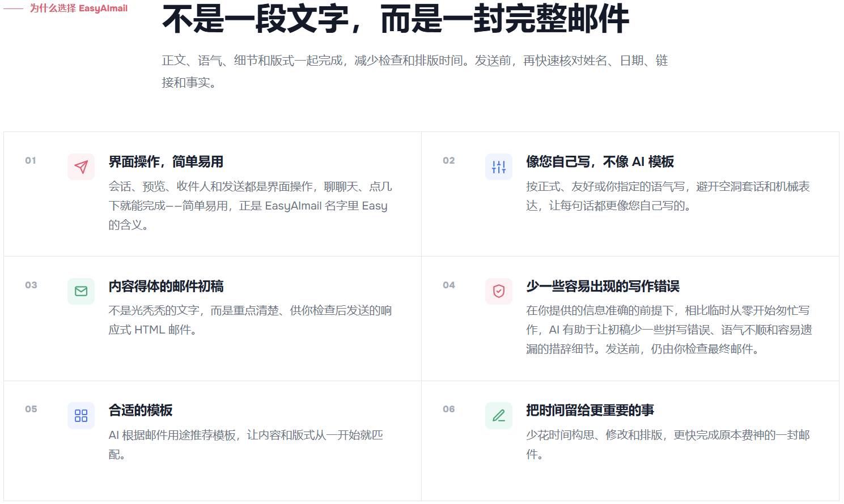Click the description starting 按正式、友好或你指定的语气写
Image resolution: width=844 pixels, height=504 pixels.
pos(668,196)
